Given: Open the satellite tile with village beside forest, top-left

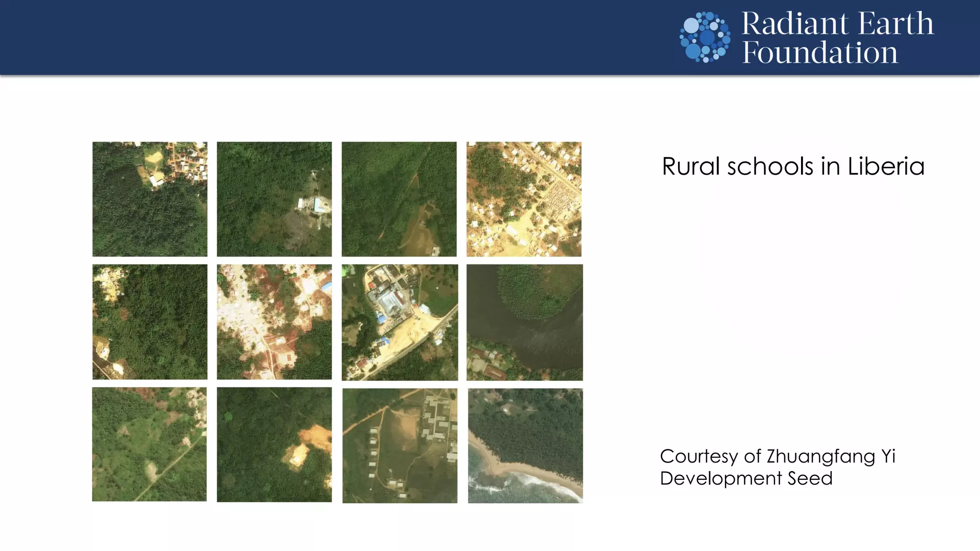Looking at the screenshot, I should [150, 199].
